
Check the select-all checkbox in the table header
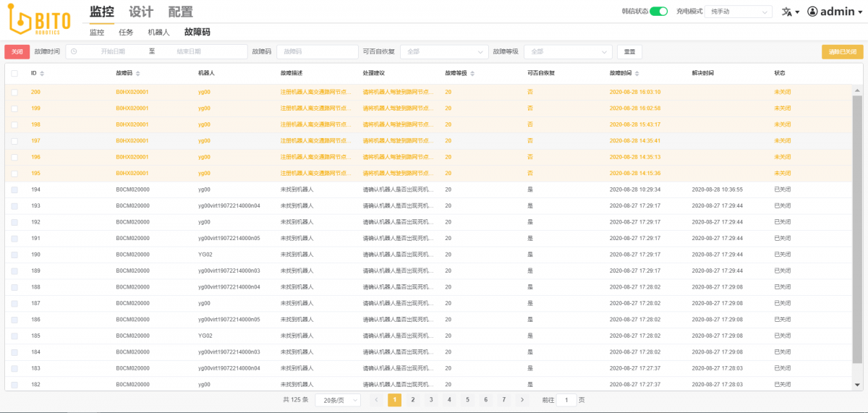click(14, 73)
